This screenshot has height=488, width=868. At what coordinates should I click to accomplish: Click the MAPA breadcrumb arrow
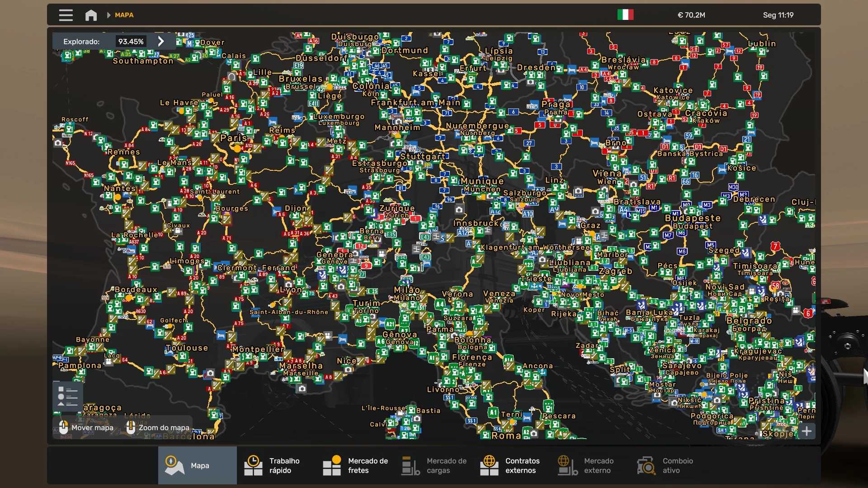coord(108,15)
